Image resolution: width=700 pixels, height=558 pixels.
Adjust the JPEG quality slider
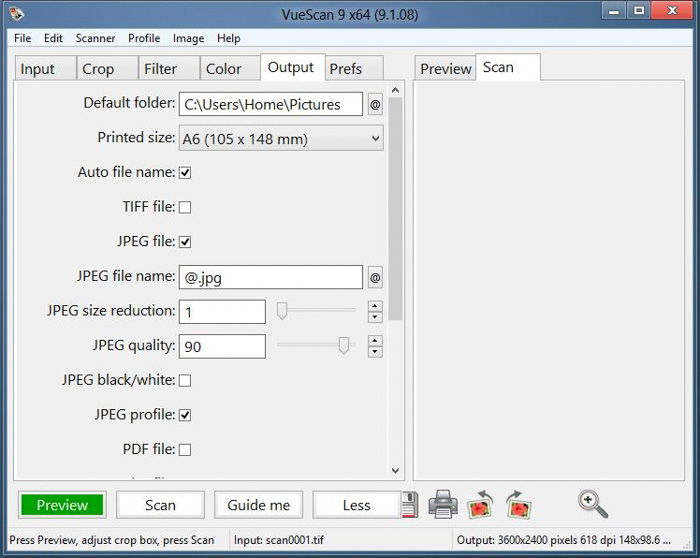343,345
